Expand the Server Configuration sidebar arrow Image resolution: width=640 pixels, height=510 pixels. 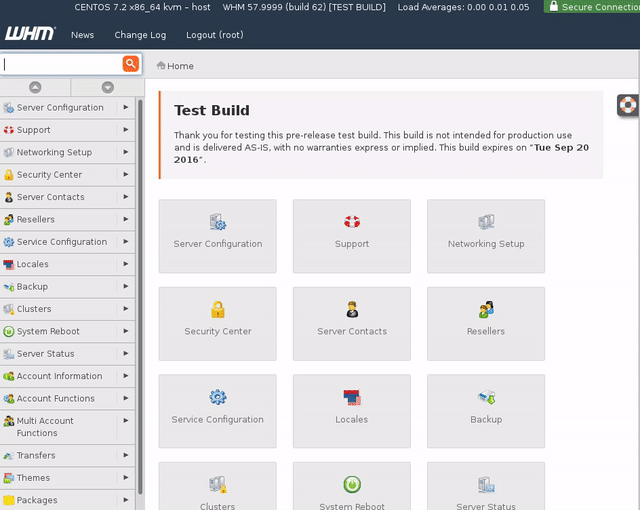click(x=126, y=107)
